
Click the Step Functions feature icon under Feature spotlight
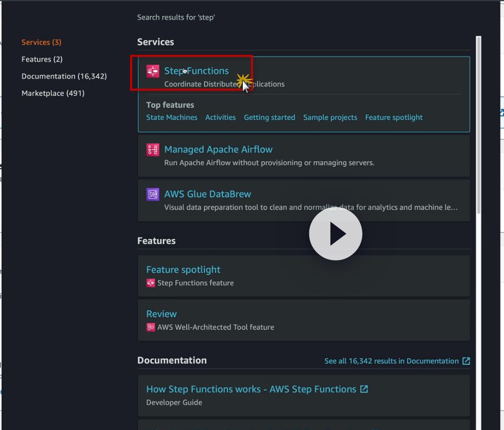[151, 283]
